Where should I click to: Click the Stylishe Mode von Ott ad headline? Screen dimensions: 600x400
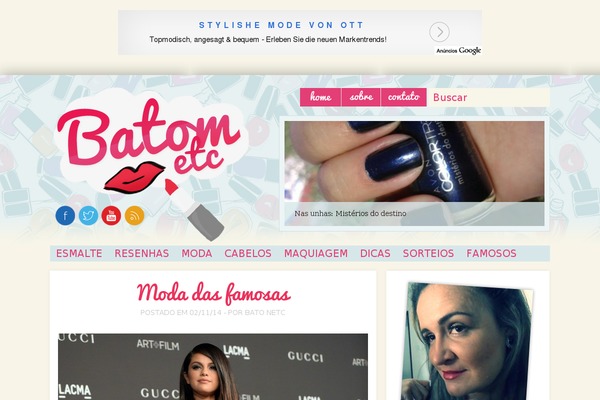tap(281, 25)
